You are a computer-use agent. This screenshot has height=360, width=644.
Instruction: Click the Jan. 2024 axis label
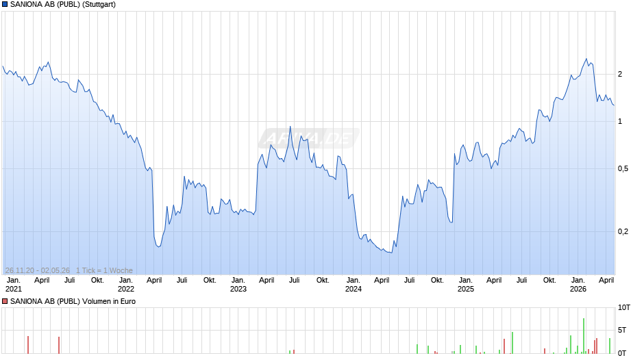(x=354, y=285)
